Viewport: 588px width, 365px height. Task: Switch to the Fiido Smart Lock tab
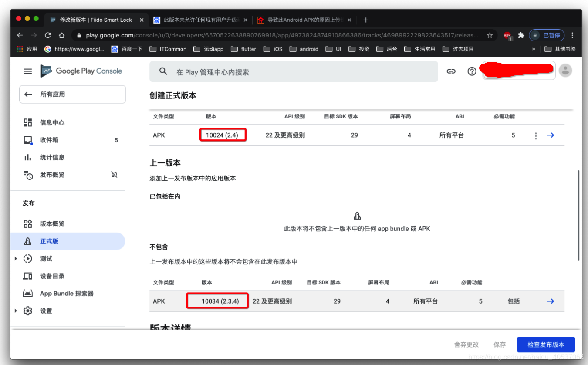click(x=97, y=20)
